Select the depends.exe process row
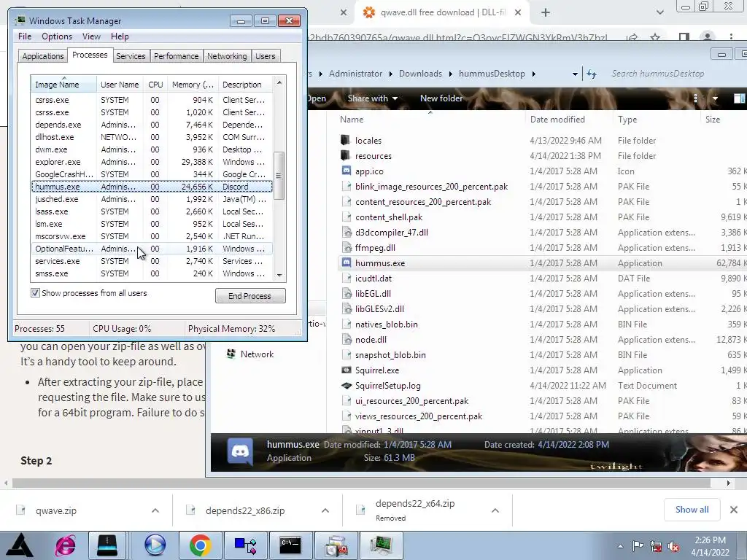 (152, 125)
